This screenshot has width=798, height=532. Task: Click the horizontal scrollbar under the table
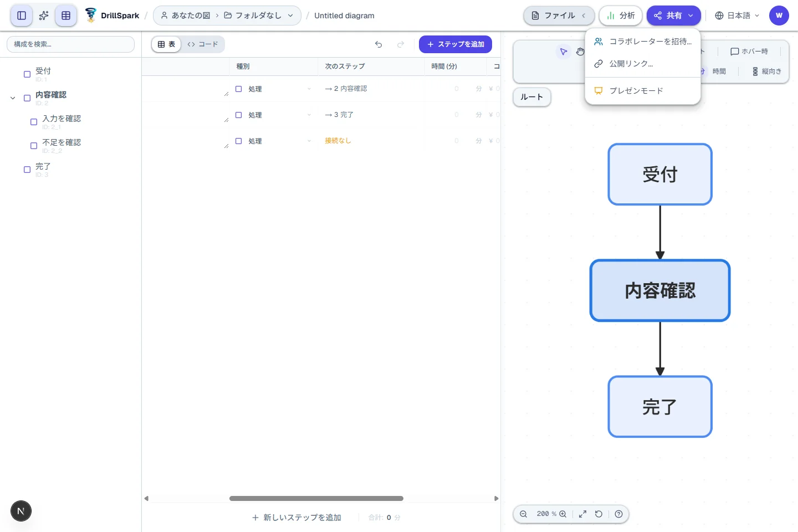316,499
